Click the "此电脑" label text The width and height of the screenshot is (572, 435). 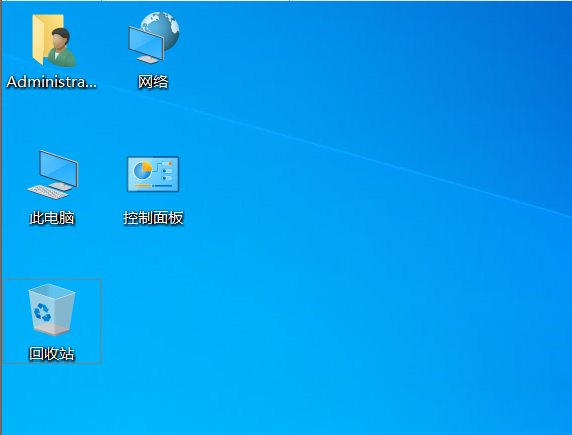click(52, 218)
